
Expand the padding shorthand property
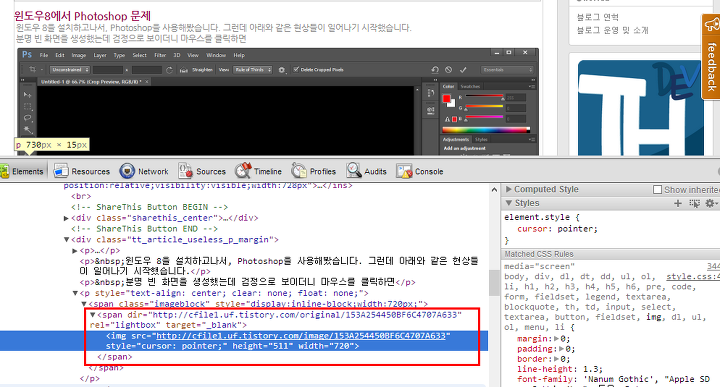[x=561, y=348]
